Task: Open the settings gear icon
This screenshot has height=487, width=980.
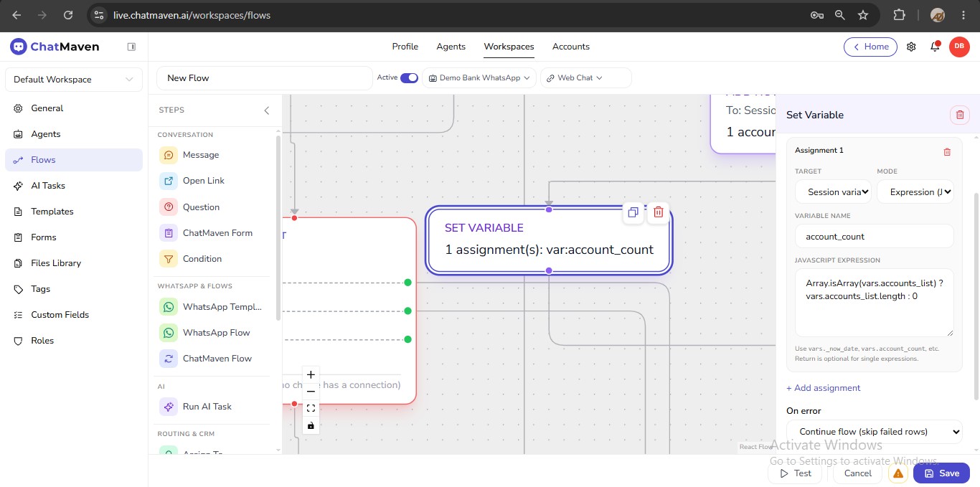Action: tap(911, 47)
